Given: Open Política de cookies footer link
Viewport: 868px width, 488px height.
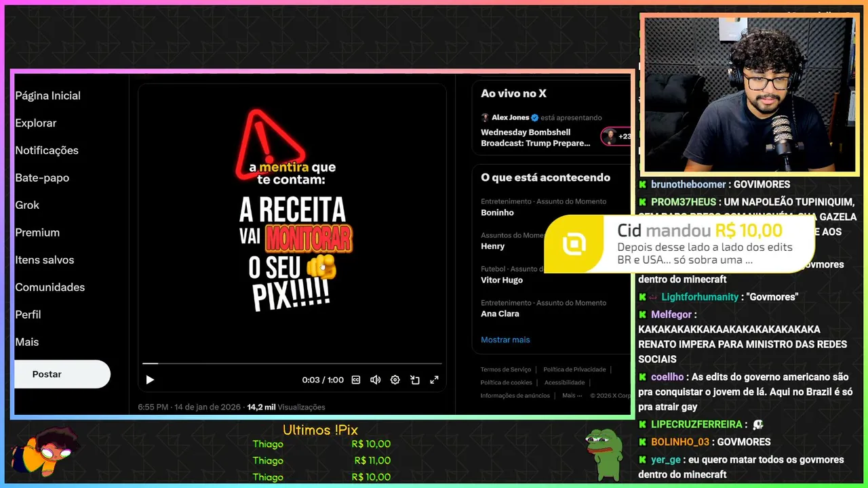Looking at the screenshot, I should (507, 382).
